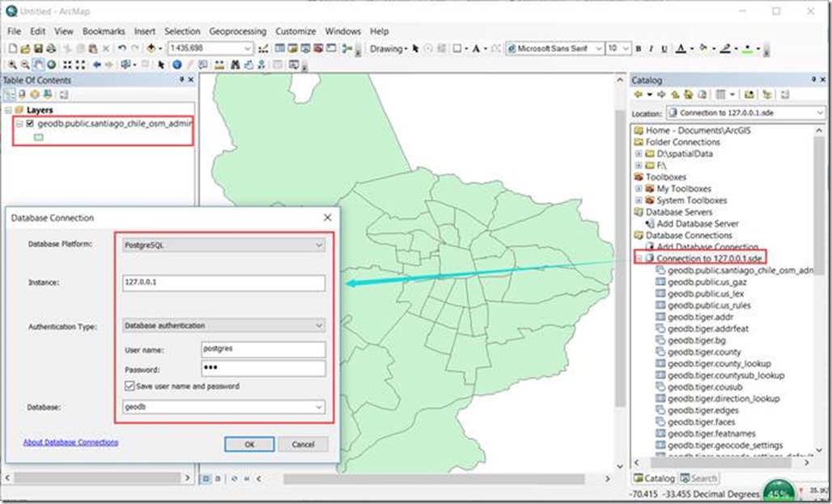Apply Underline text formatting

(x=664, y=49)
